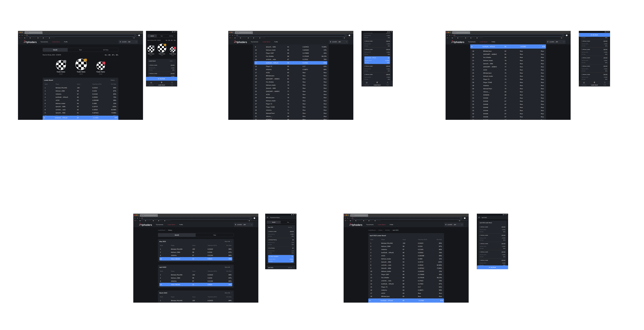Click browser back arrow in April 2023 desktop mockup
Image resolution: width=644 pixels, height=330 pixels.
coord(345,218)
